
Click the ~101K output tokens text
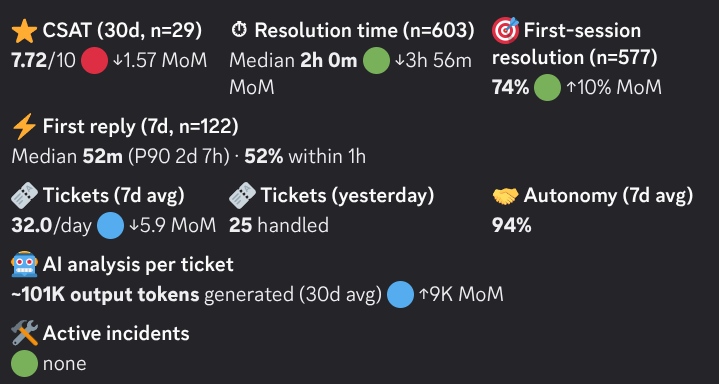coord(105,295)
